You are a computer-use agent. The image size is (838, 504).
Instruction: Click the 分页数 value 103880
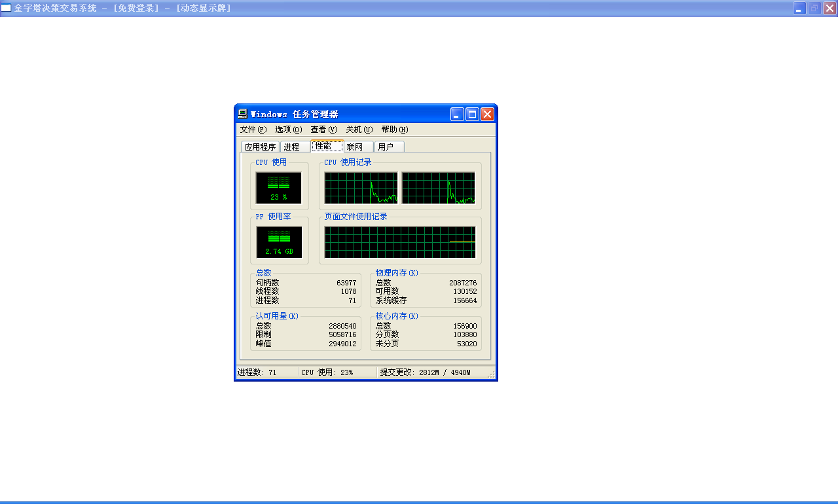pyautogui.click(x=465, y=334)
